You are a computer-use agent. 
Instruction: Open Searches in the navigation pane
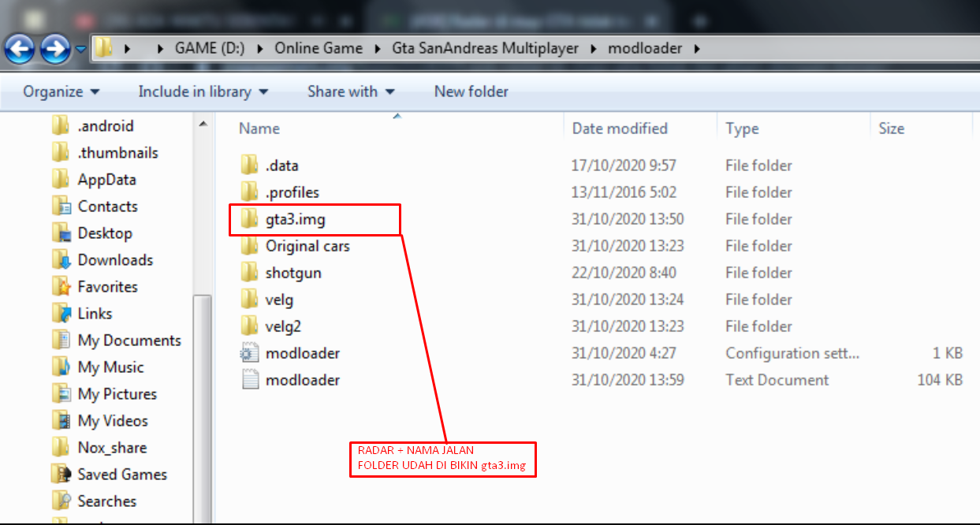point(107,501)
